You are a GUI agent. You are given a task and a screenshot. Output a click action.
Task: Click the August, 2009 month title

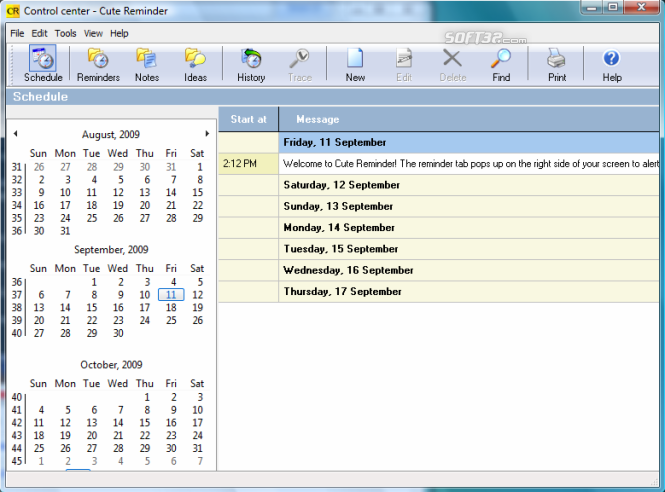point(111,134)
